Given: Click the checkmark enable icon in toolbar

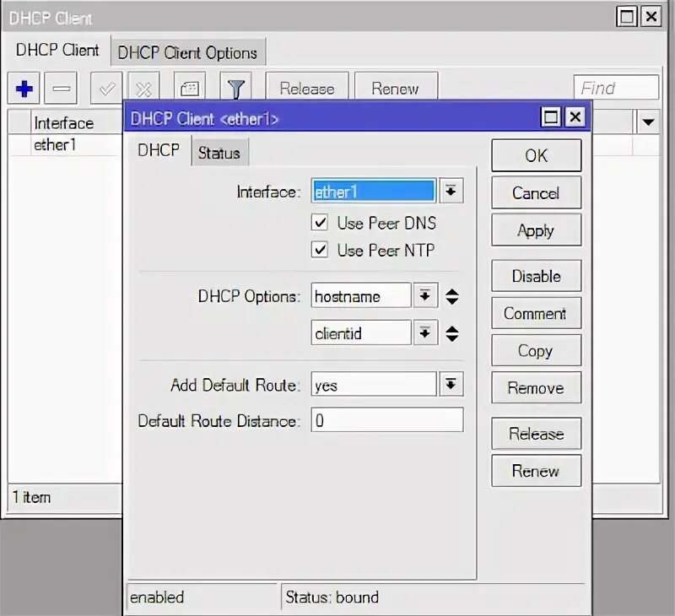Looking at the screenshot, I should click(x=106, y=89).
